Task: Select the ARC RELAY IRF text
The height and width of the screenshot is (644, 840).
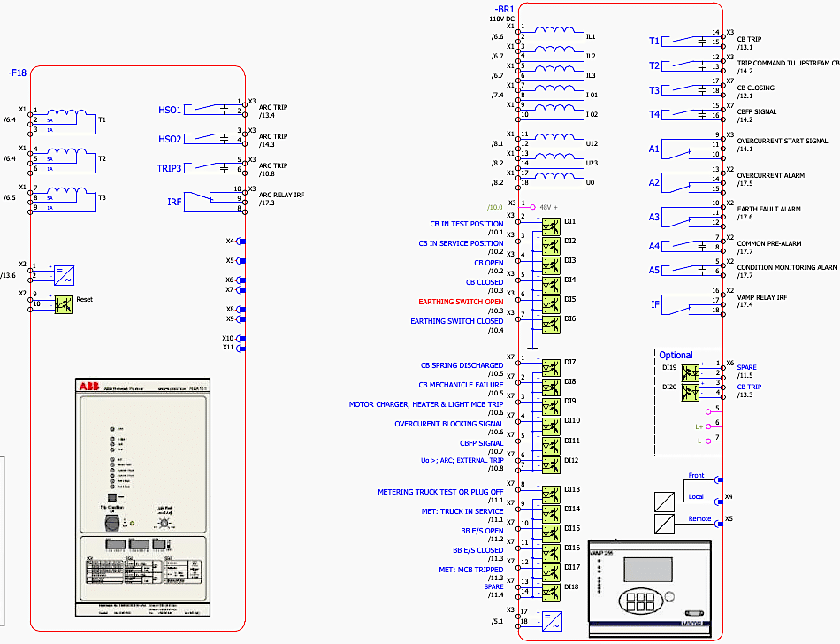Action: click(281, 195)
